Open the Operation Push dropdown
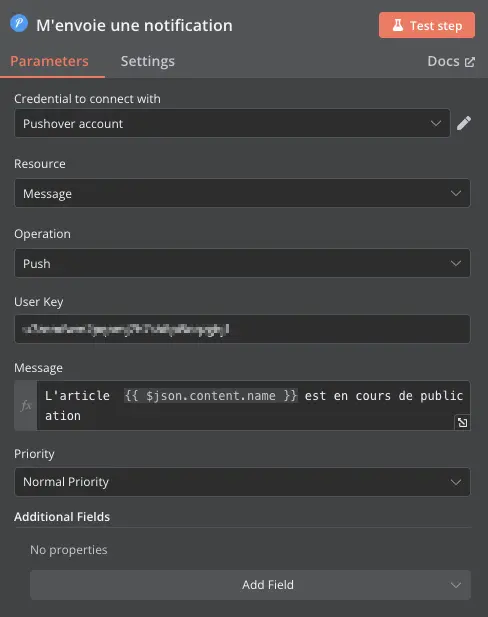Viewport: 488px width, 617px height. [x=242, y=263]
